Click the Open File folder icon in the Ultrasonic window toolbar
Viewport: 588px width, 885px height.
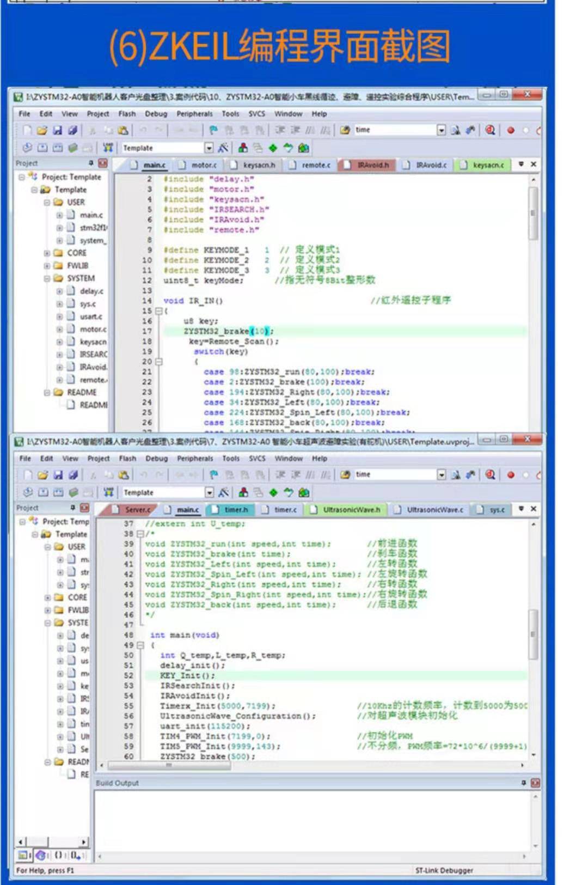42,475
